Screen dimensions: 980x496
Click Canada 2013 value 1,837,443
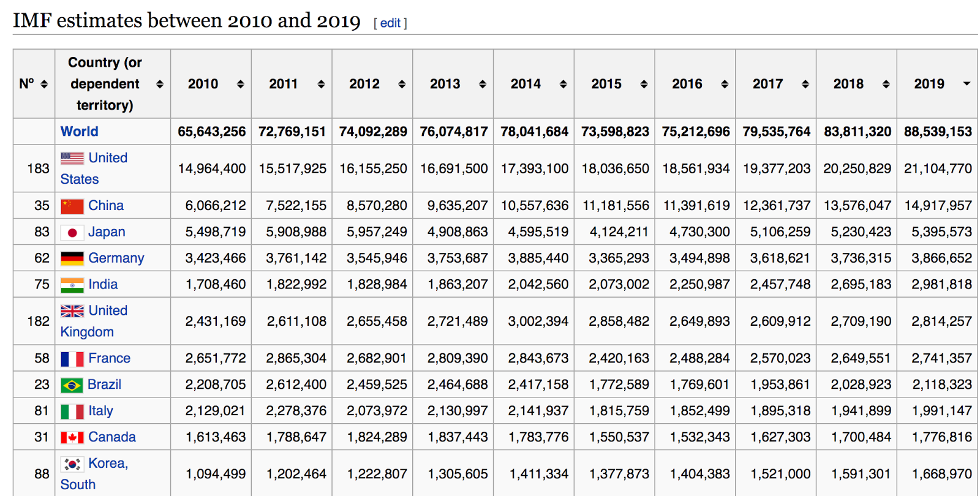click(x=458, y=437)
